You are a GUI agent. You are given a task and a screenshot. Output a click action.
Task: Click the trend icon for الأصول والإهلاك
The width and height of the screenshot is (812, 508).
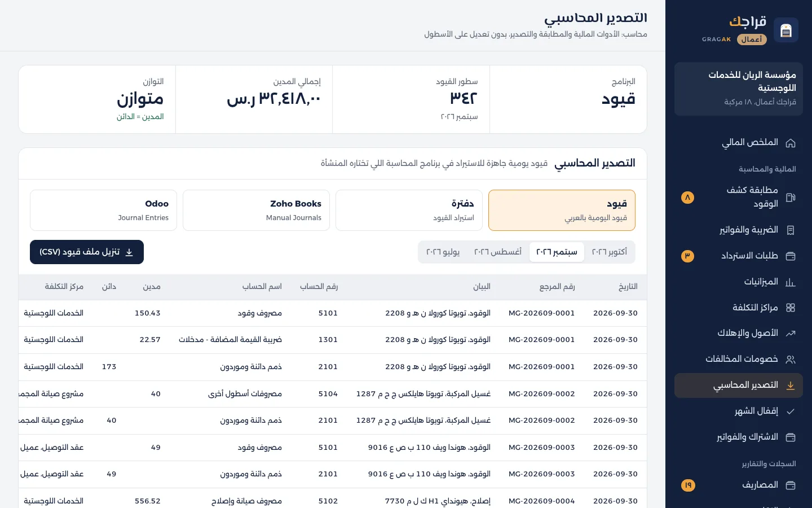coord(791,334)
